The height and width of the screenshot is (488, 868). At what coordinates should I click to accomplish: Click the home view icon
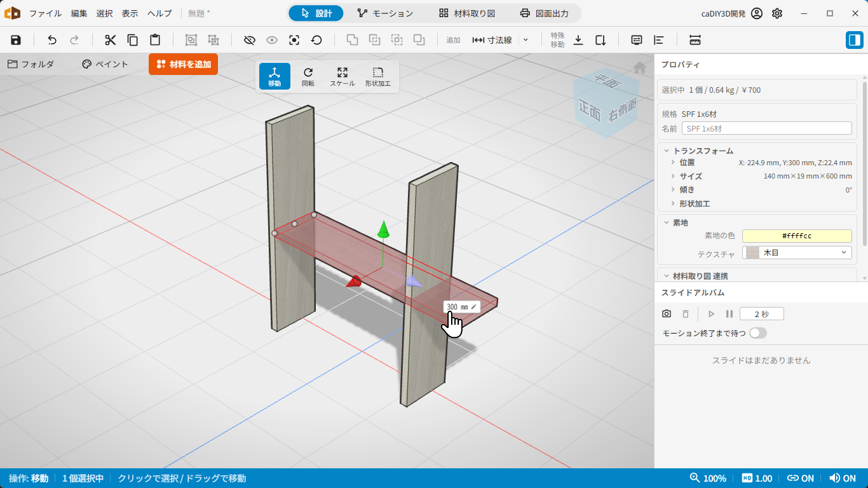point(640,67)
